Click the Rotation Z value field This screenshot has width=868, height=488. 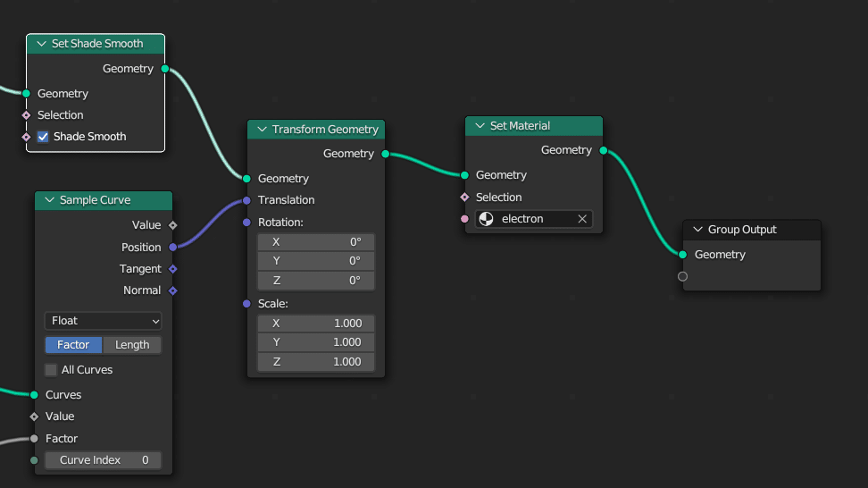pyautogui.click(x=316, y=281)
